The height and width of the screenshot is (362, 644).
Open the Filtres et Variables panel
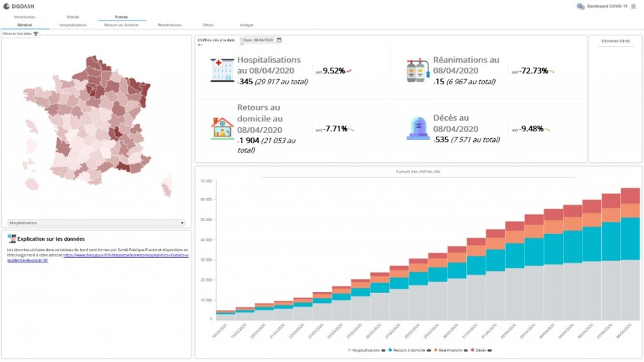point(20,34)
